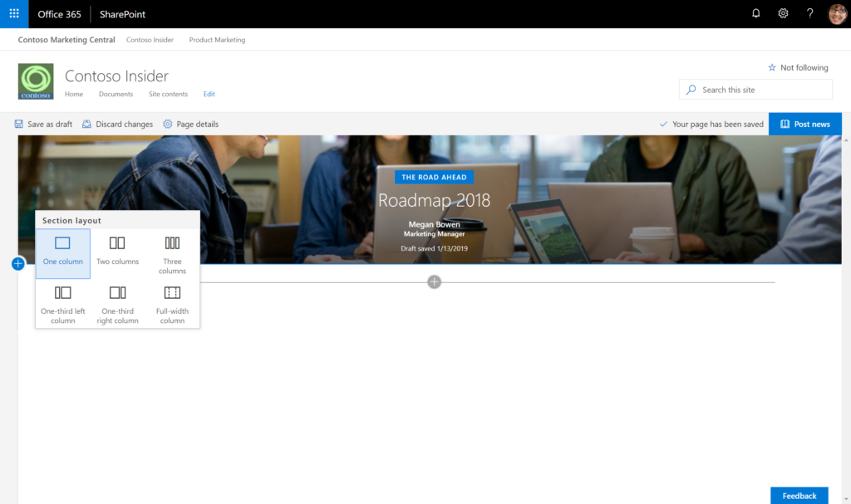The image size is (851, 504).
Task: Select the One-third right column layout
Action: pos(117,303)
